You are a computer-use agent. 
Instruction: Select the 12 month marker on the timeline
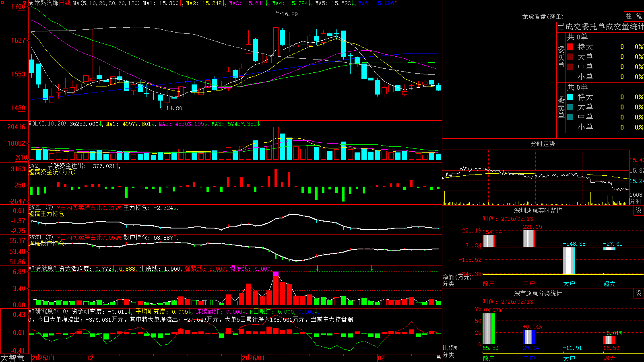pyautogui.click(x=90, y=358)
